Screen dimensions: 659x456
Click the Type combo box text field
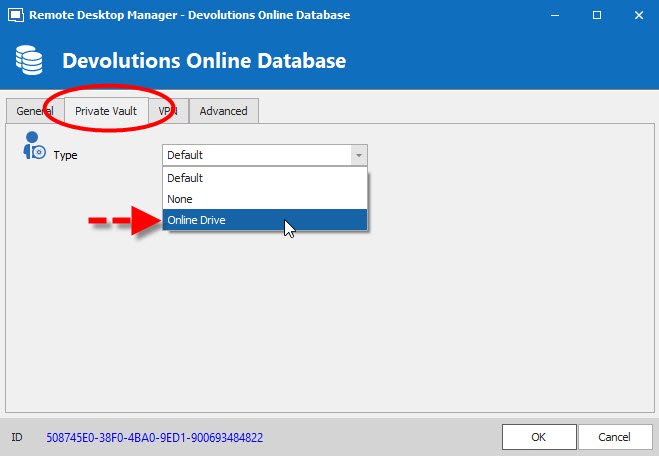click(256, 155)
